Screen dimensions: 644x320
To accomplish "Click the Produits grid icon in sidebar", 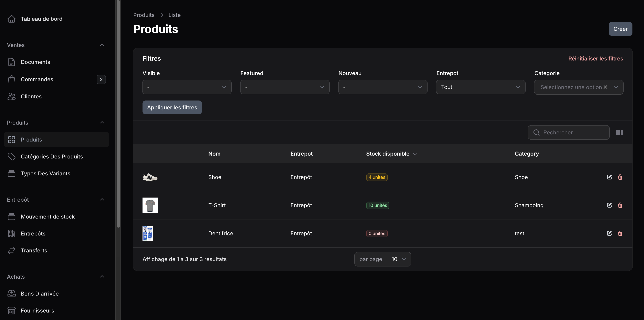I will tap(12, 140).
